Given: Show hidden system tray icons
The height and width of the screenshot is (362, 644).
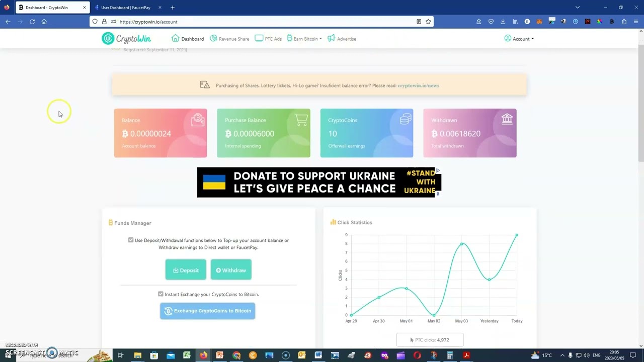Looking at the screenshot, I should click(562, 355).
